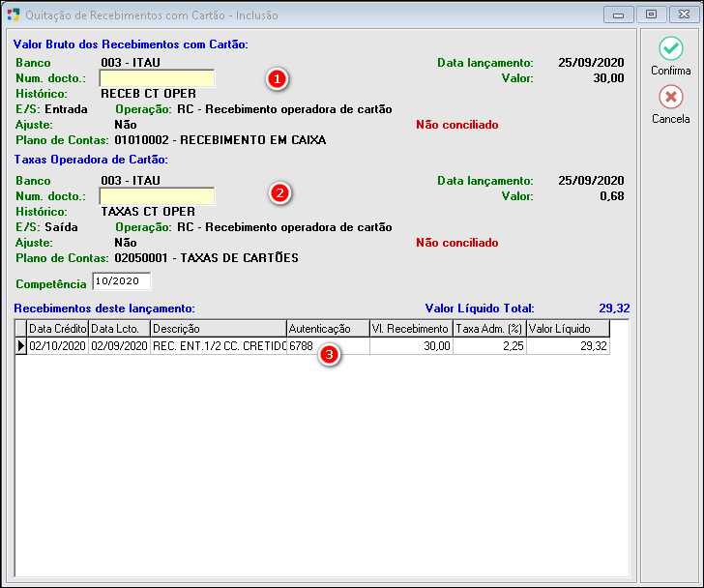The image size is (704, 588).
Task: Click the Entrada E/S value
Action: (x=66, y=109)
